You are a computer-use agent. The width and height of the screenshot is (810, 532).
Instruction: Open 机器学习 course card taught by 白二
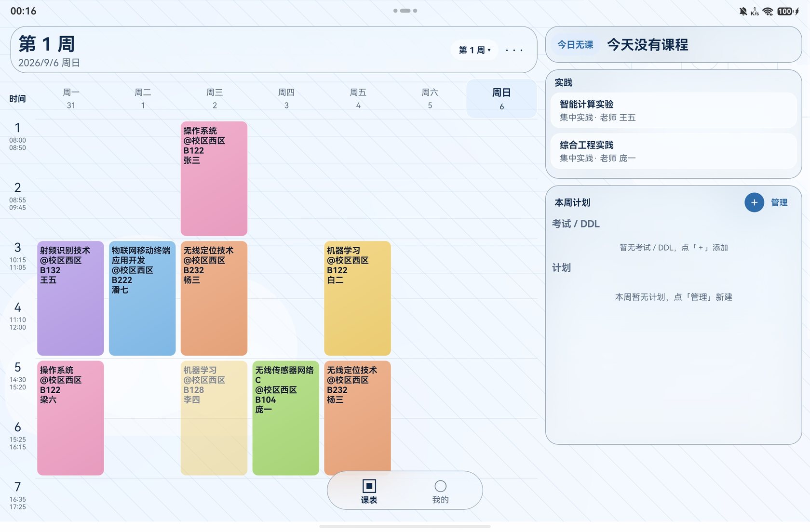point(358,298)
